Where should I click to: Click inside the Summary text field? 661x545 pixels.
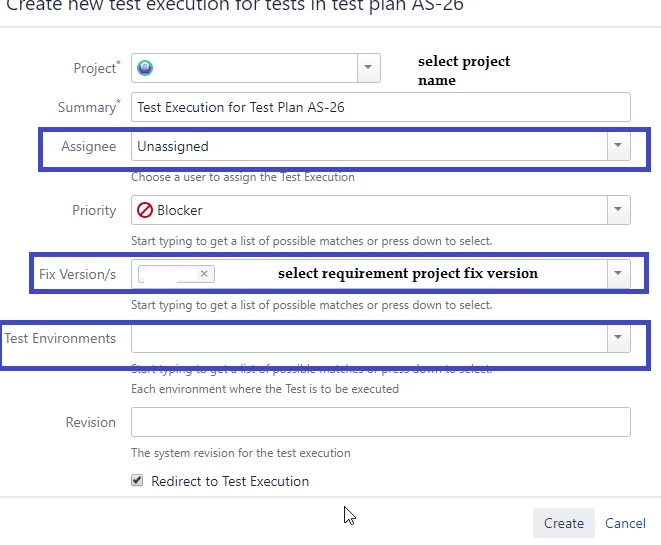pos(380,107)
